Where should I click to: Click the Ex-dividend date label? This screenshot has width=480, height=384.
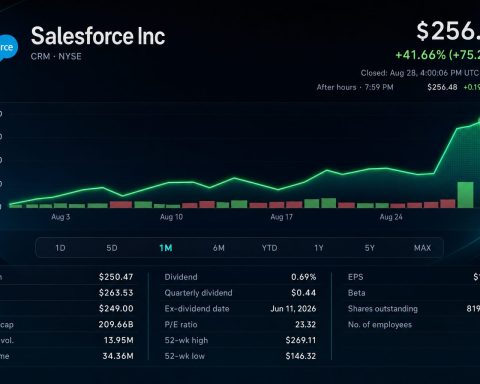tap(197, 309)
